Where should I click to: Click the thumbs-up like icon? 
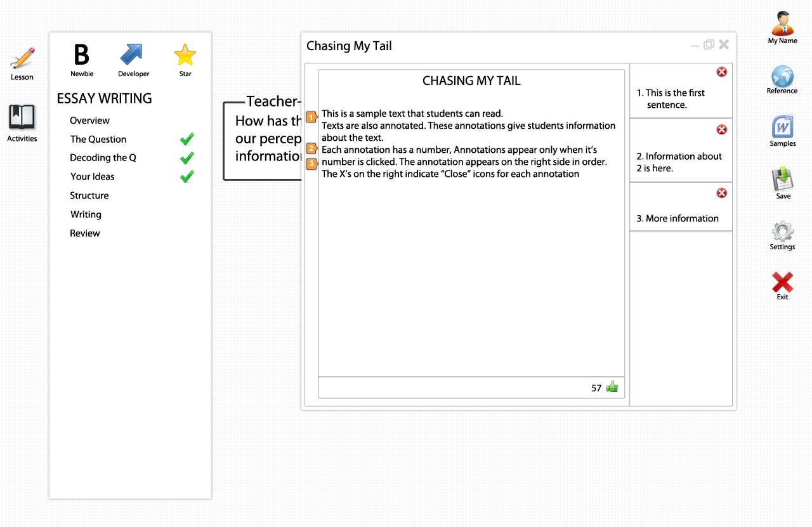[612, 387]
